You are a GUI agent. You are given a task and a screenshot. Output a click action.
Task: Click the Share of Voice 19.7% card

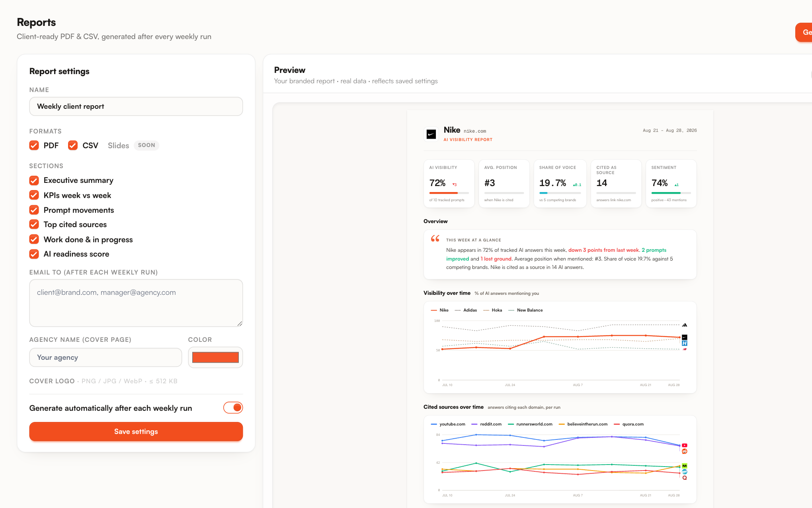(560, 184)
